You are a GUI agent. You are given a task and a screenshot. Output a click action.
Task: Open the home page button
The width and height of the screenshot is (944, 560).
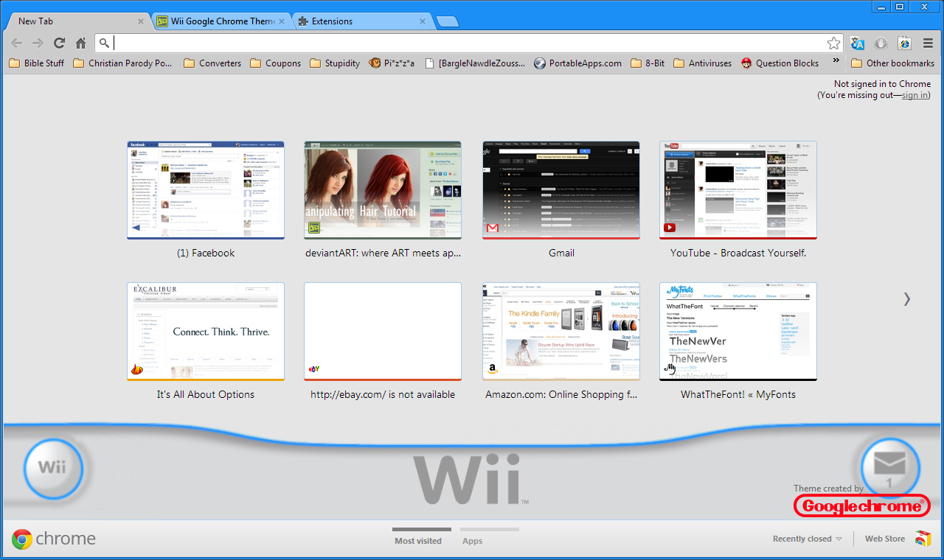(81, 43)
